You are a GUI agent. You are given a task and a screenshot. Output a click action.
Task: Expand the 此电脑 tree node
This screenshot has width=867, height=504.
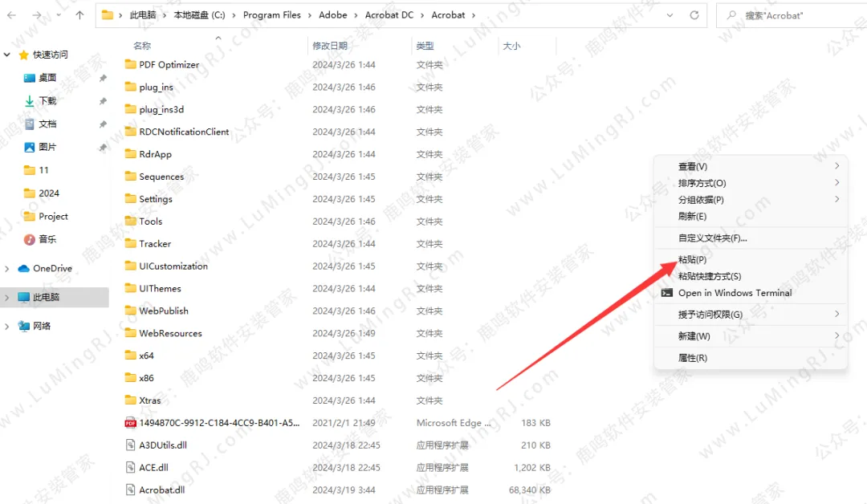point(7,298)
